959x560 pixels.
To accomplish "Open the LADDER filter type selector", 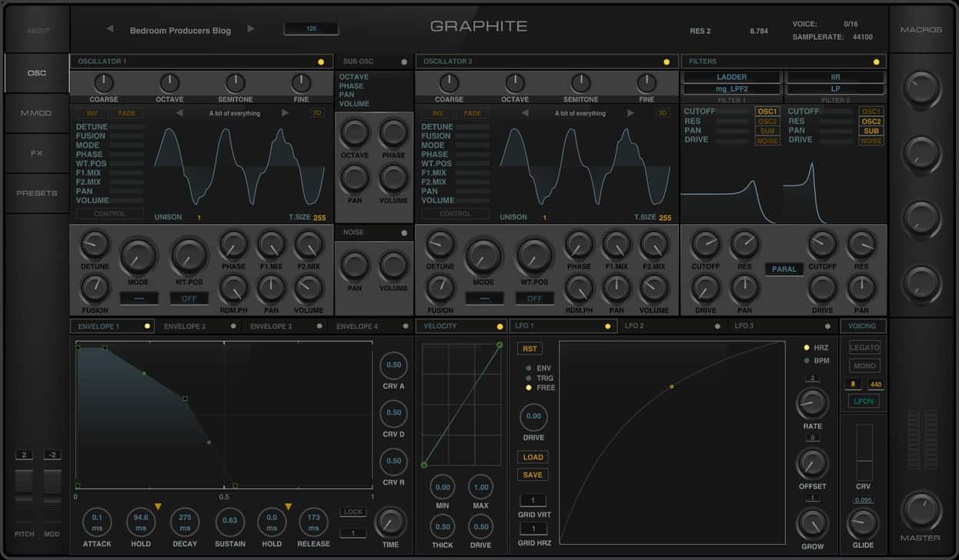I will click(x=731, y=77).
